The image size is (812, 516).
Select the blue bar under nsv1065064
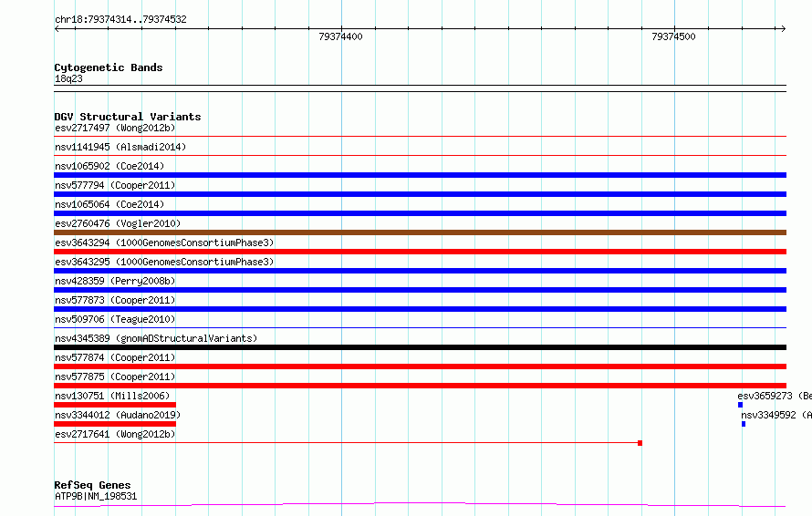[420, 213]
